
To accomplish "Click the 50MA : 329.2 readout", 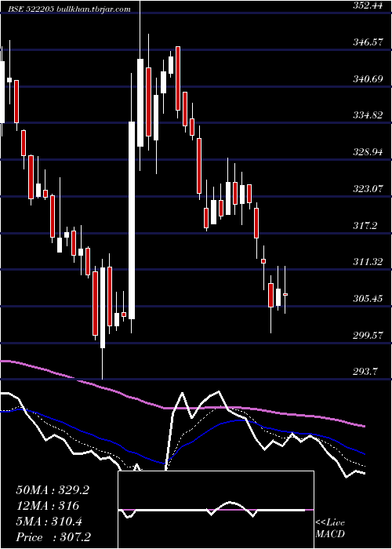I will (53, 490).
